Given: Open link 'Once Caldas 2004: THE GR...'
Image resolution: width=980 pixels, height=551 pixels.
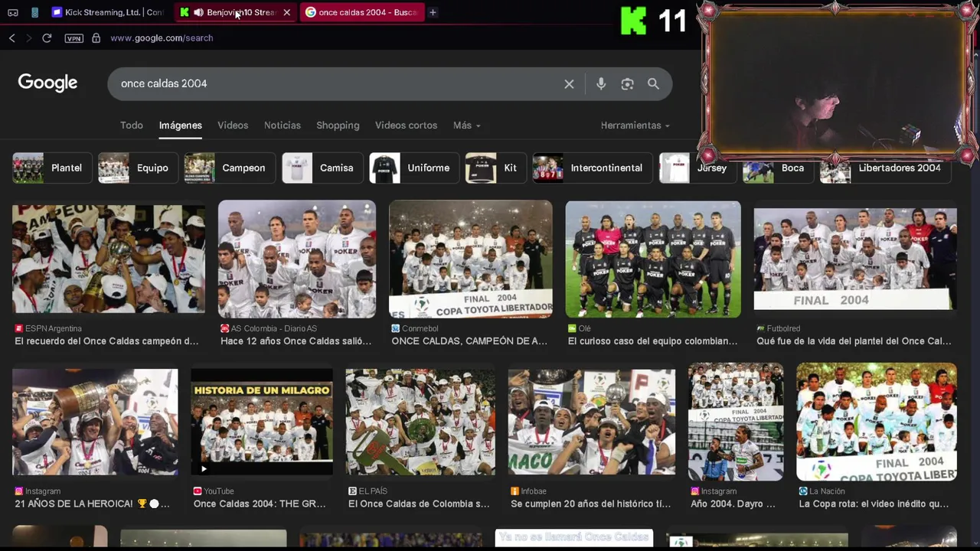Looking at the screenshot, I should (260, 504).
